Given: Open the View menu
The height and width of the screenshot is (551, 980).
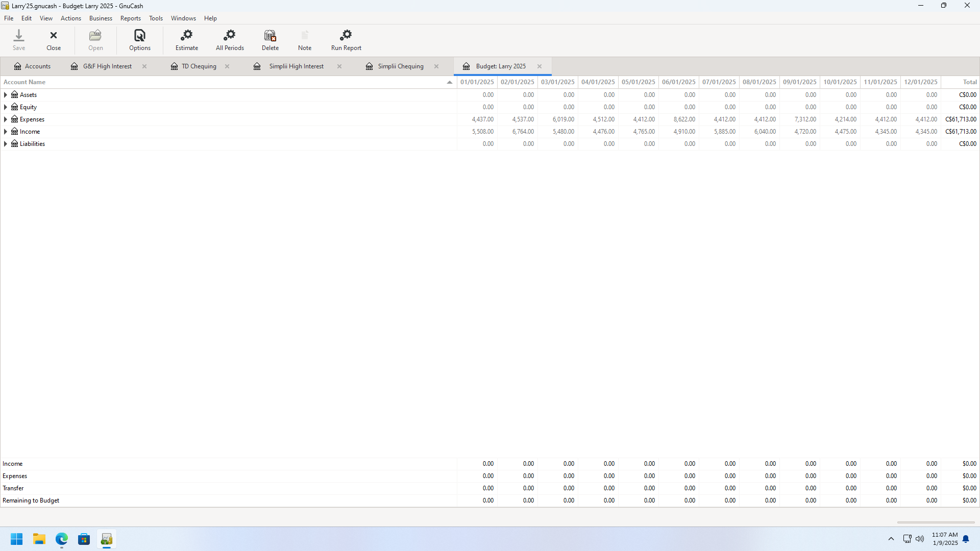Looking at the screenshot, I should (46, 18).
